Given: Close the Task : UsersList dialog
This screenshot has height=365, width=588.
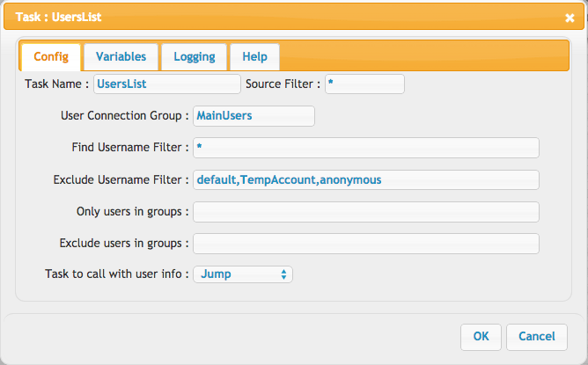Looking at the screenshot, I should coord(570,18).
